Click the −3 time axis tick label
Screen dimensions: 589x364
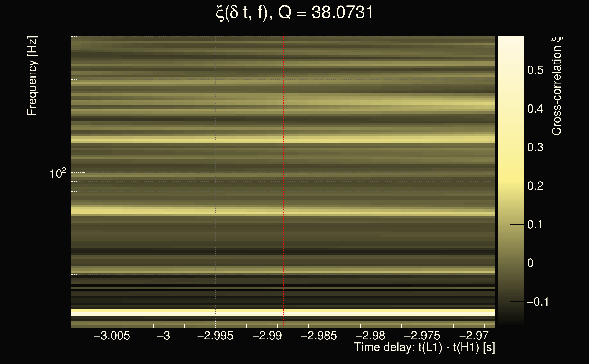pyautogui.click(x=163, y=336)
